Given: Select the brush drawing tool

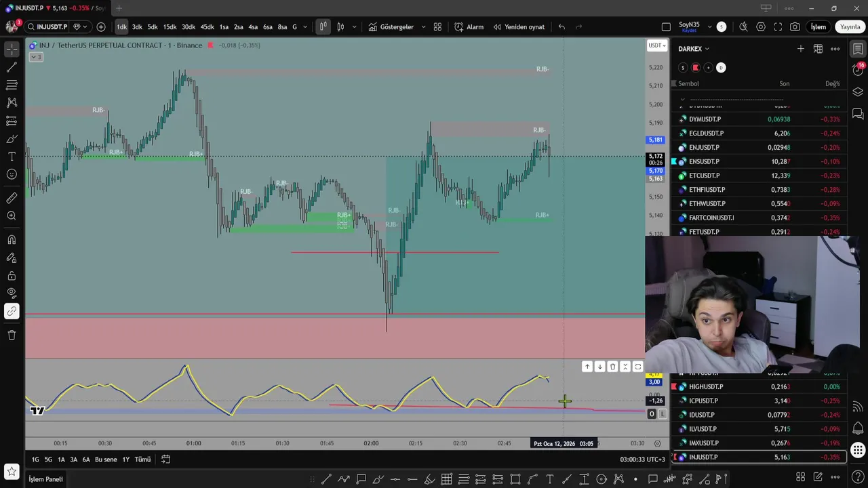Looking at the screenshot, I should [12, 139].
